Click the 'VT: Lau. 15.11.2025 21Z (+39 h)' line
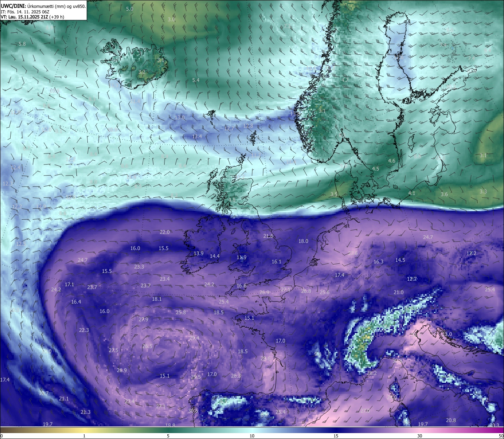This screenshot has width=504, height=439. pos(32,17)
